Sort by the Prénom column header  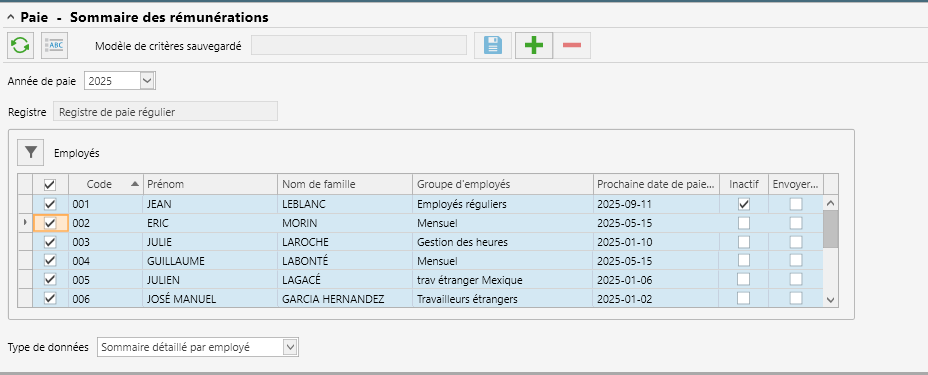(210, 184)
